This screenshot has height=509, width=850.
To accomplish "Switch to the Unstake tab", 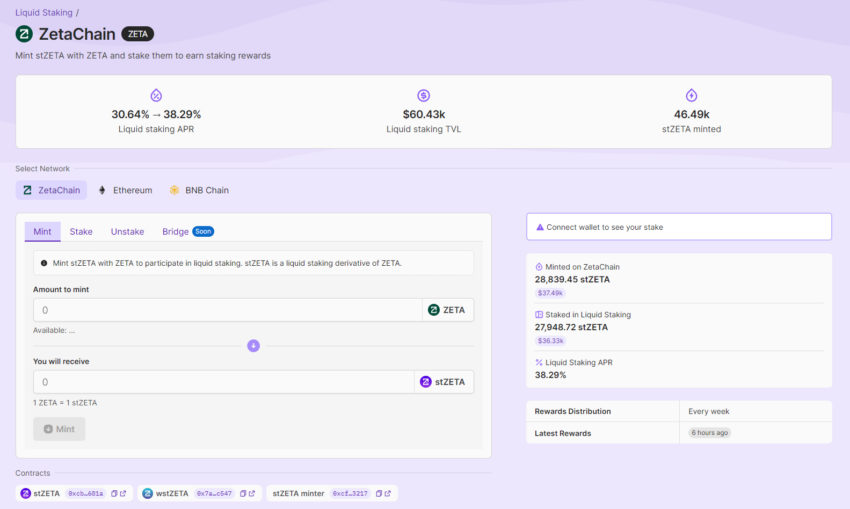I will pyautogui.click(x=127, y=231).
